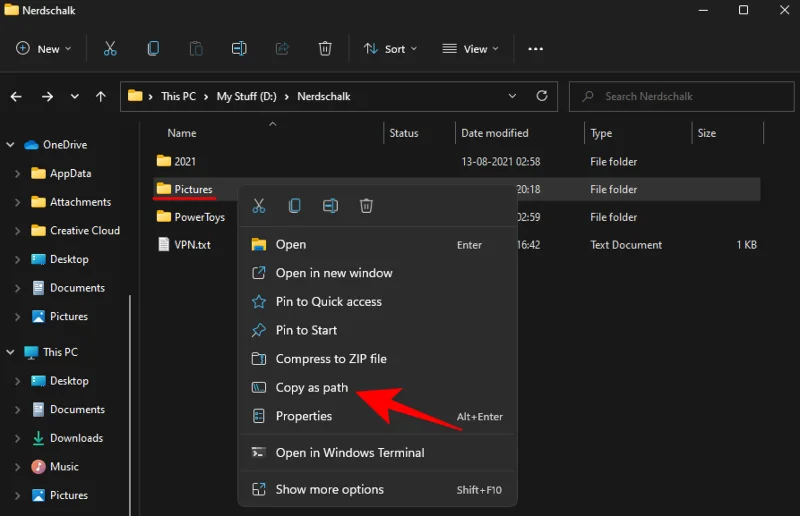Collapse the This PC tree node
Viewport: 800px width, 516px height.
pos(10,352)
